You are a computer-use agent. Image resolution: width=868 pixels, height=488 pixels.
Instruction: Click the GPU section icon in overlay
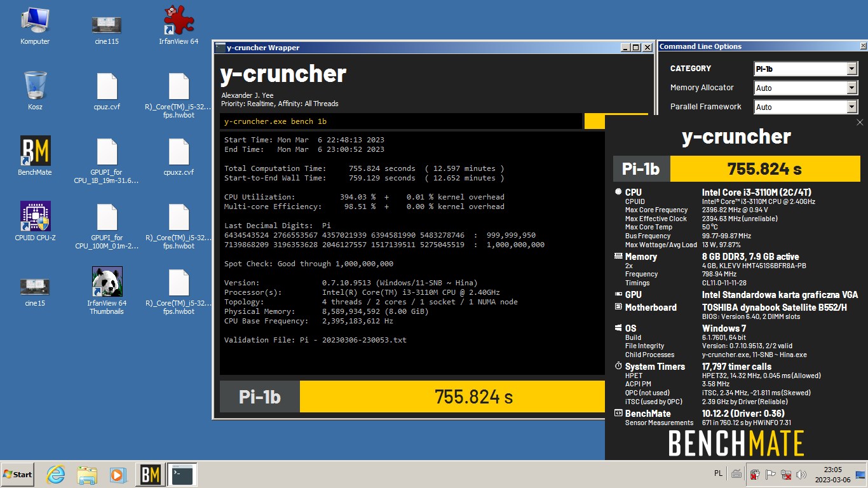coord(618,294)
